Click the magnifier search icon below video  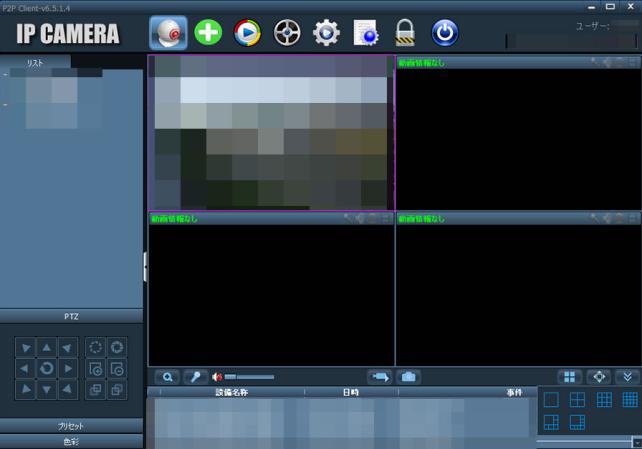pos(167,377)
